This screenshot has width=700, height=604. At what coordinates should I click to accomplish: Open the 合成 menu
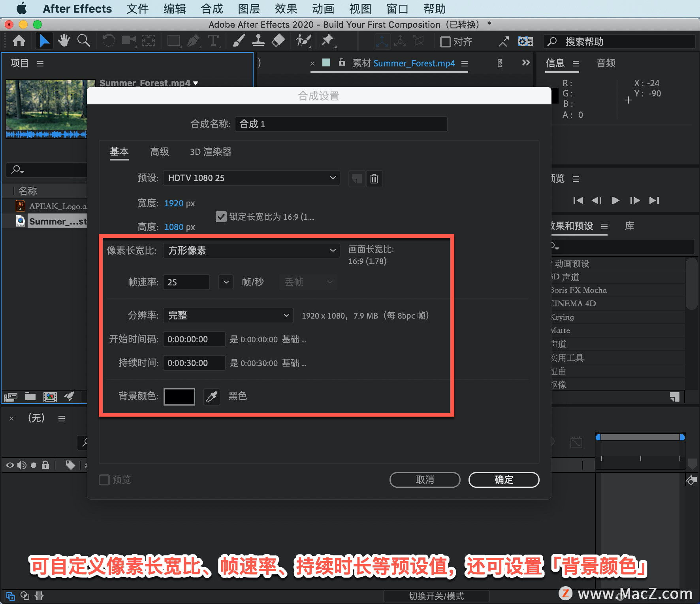point(212,9)
